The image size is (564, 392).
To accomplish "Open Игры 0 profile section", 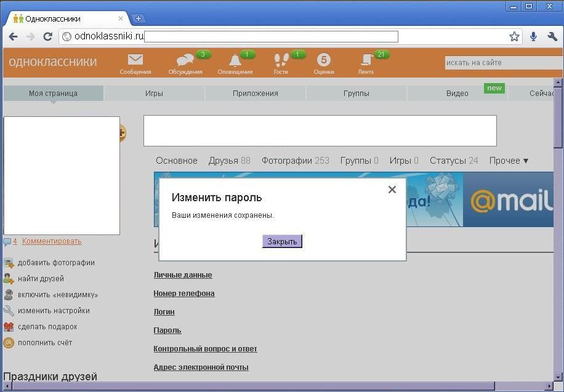I will click(404, 161).
